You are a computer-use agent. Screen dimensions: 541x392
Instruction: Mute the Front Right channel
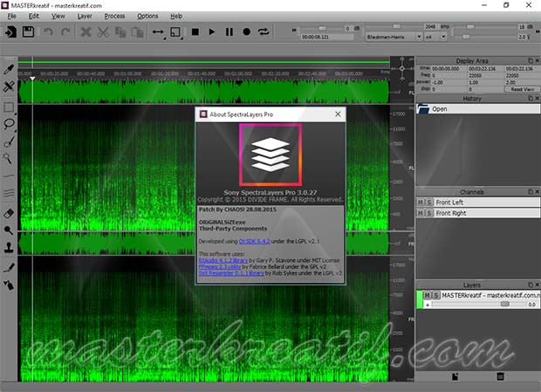click(421, 213)
